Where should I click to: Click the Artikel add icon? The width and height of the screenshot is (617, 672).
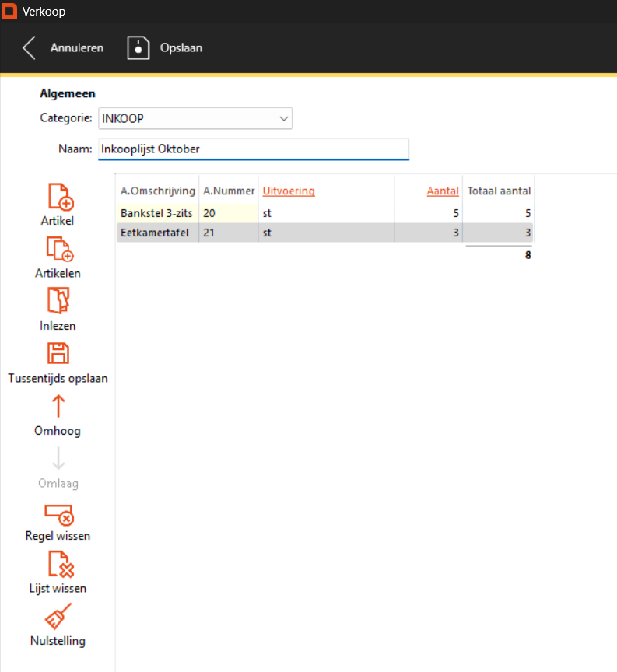59,197
